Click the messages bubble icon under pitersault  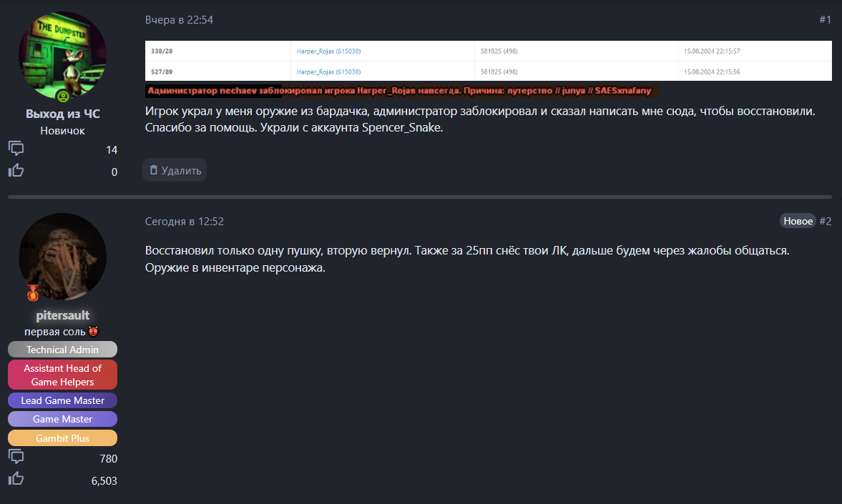click(16, 457)
